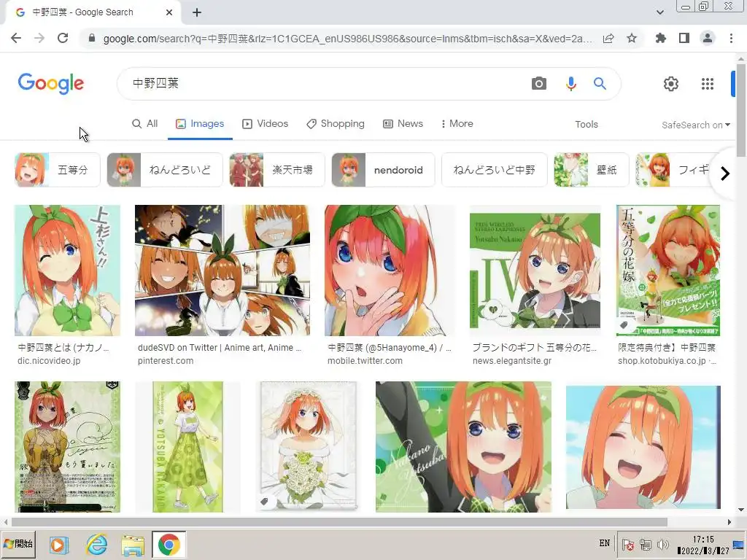Share this page via share icon
This screenshot has height=560, width=747.
(x=608, y=38)
